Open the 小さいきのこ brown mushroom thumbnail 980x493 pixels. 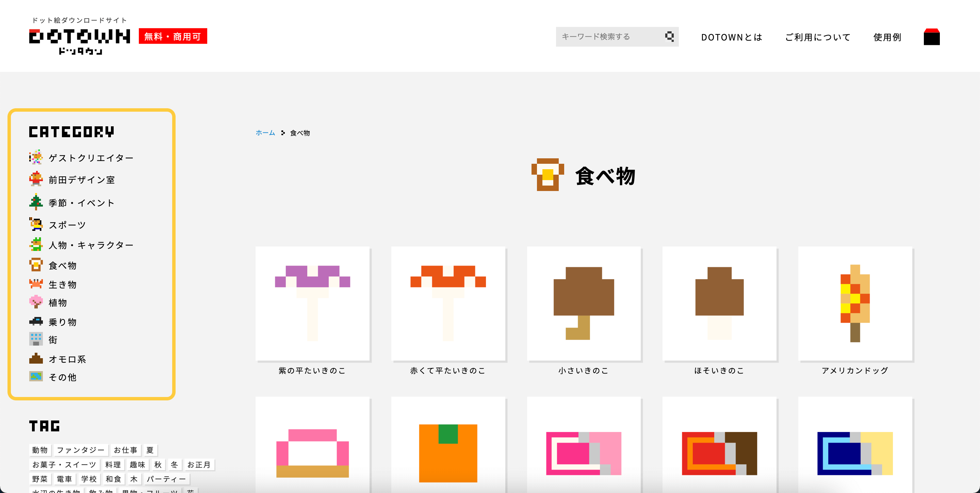(x=584, y=303)
